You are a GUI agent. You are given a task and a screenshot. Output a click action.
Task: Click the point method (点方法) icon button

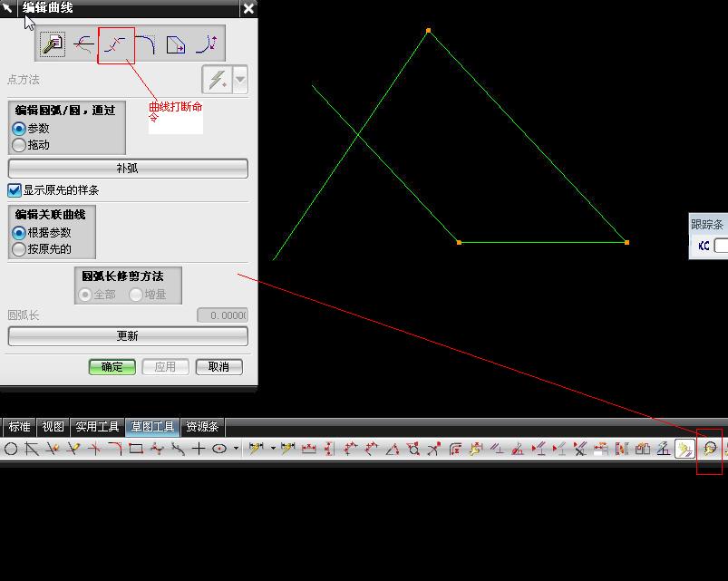218,80
